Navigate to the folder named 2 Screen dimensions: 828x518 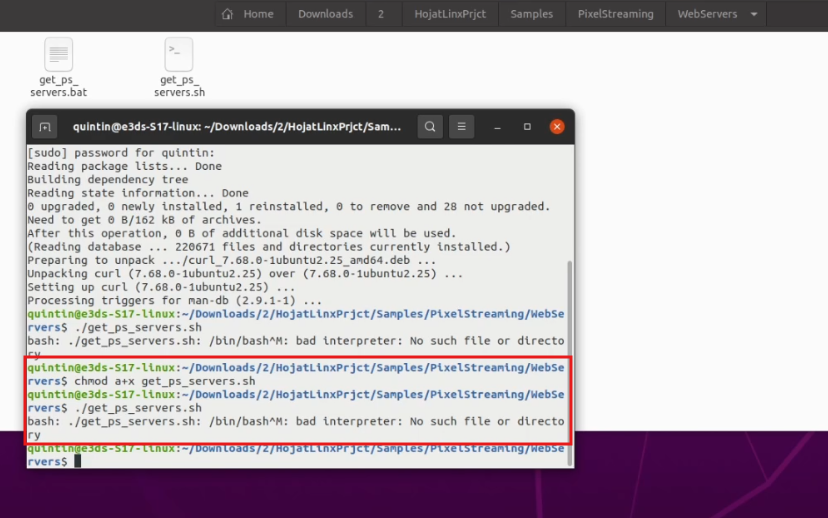coord(380,14)
